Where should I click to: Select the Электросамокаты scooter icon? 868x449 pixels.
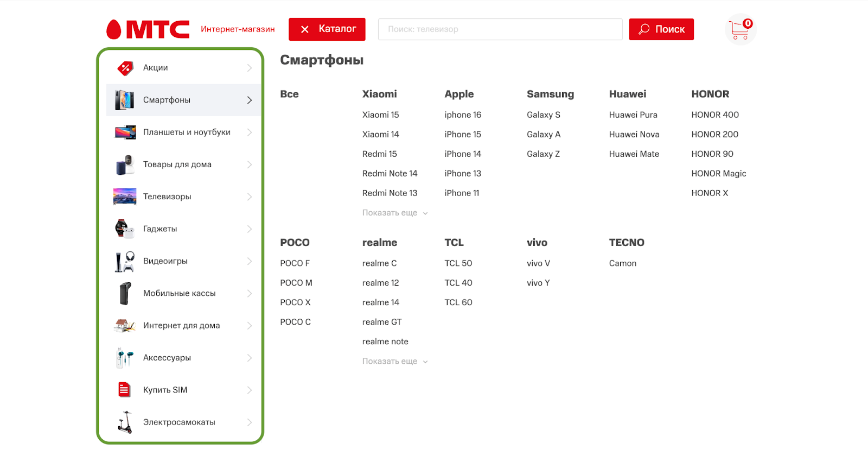tap(125, 422)
